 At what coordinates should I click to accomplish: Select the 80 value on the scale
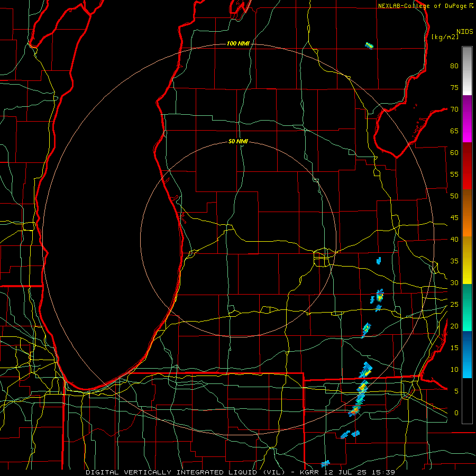[x=454, y=66]
